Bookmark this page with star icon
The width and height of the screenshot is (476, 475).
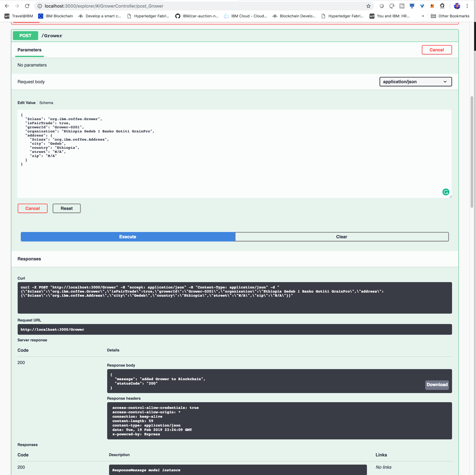coord(368,6)
